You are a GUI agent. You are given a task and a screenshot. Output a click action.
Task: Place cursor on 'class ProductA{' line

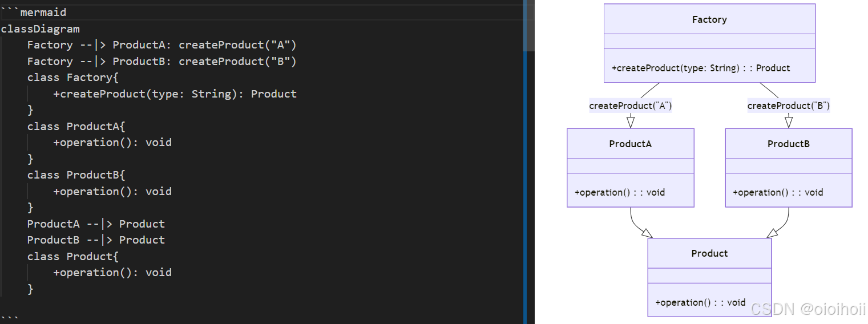(x=76, y=126)
